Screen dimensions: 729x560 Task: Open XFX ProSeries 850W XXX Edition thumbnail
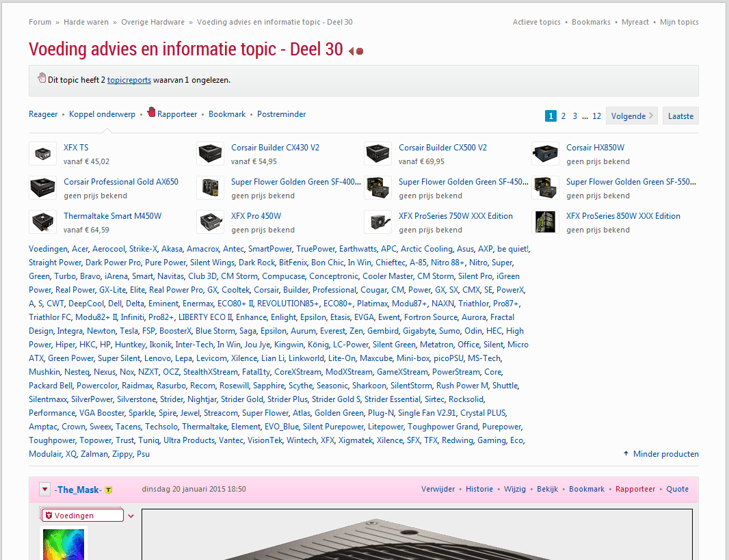pos(545,222)
